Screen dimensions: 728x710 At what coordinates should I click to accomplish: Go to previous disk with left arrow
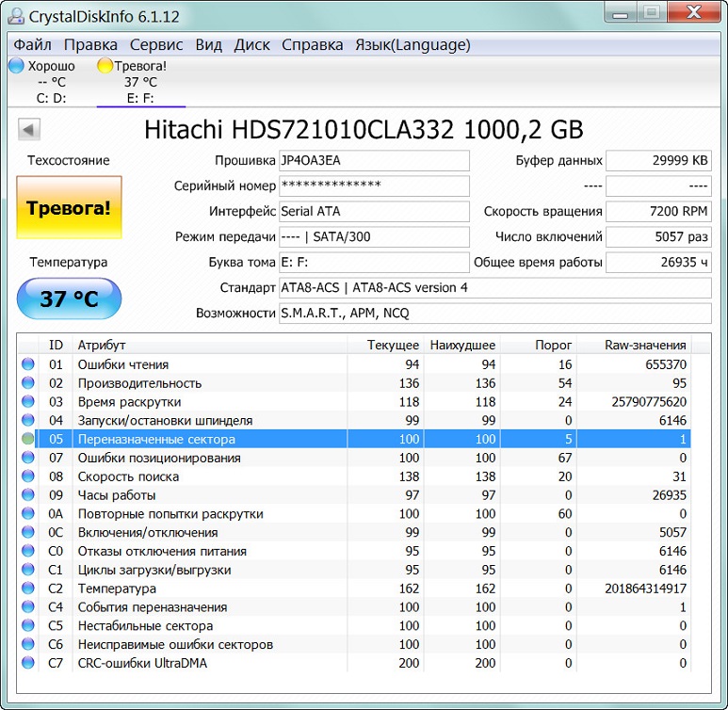click(x=29, y=130)
